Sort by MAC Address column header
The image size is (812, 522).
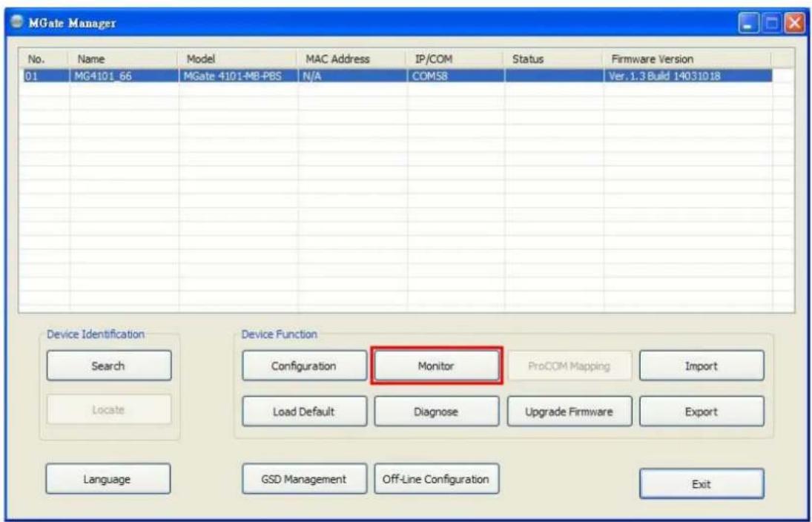(x=353, y=59)
